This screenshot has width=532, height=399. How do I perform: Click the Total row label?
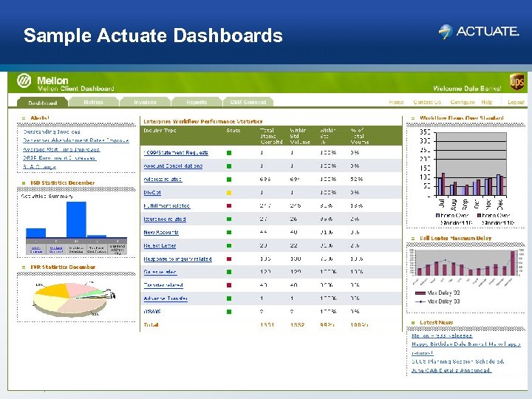151,324
